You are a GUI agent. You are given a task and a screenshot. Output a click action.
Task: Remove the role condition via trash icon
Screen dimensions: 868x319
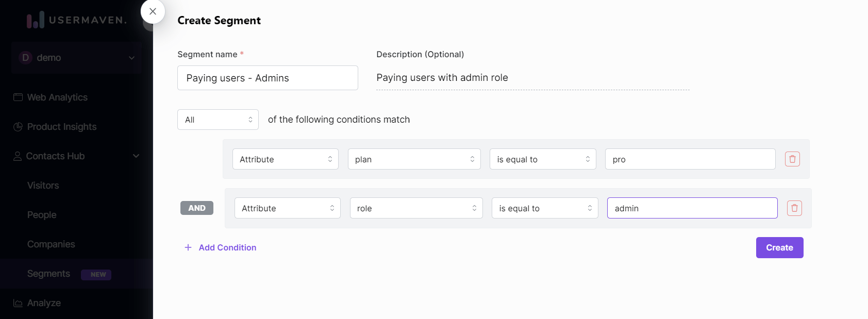click(x=794, y=208)
